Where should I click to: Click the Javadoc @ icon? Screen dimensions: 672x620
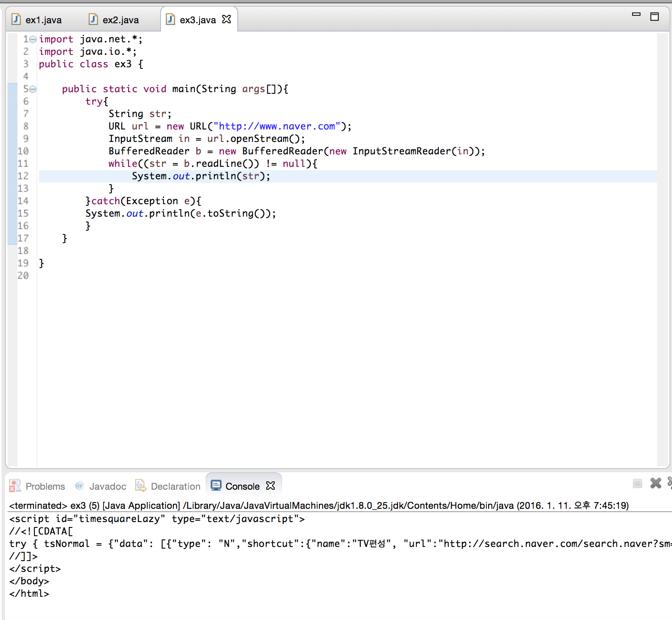click(x=79, y=485)
